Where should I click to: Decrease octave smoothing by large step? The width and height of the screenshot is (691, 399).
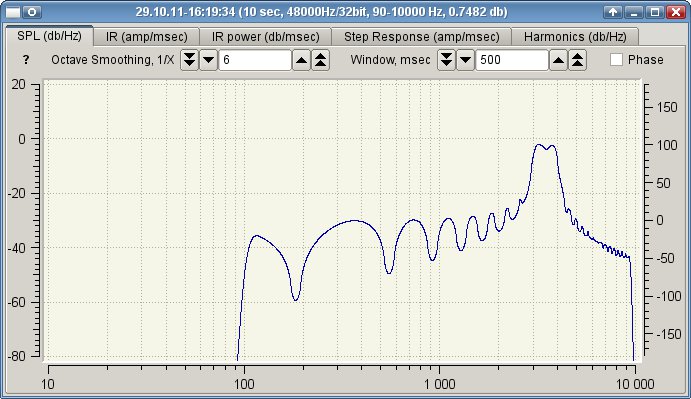[189, 60]
